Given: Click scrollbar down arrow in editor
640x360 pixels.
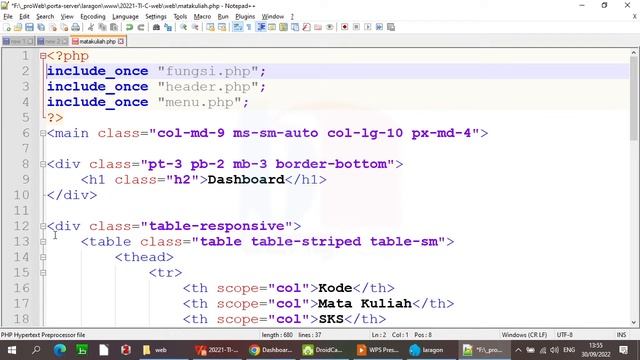Looking at the screenshot, I should [x=633, y=322].
